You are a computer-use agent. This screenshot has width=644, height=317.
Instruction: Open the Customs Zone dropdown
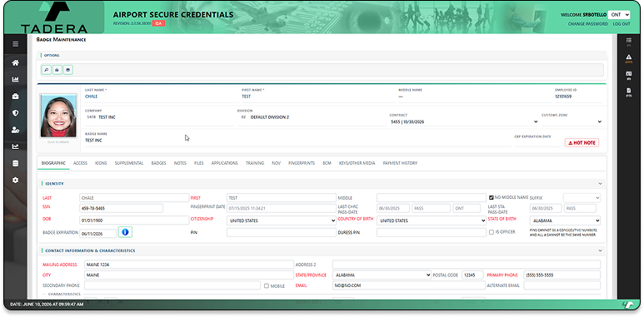click(572, 121)
